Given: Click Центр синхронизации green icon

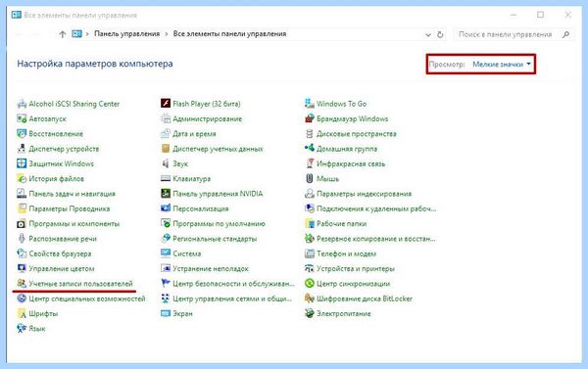Looking at the screenshot, I should tap(310, 283).
